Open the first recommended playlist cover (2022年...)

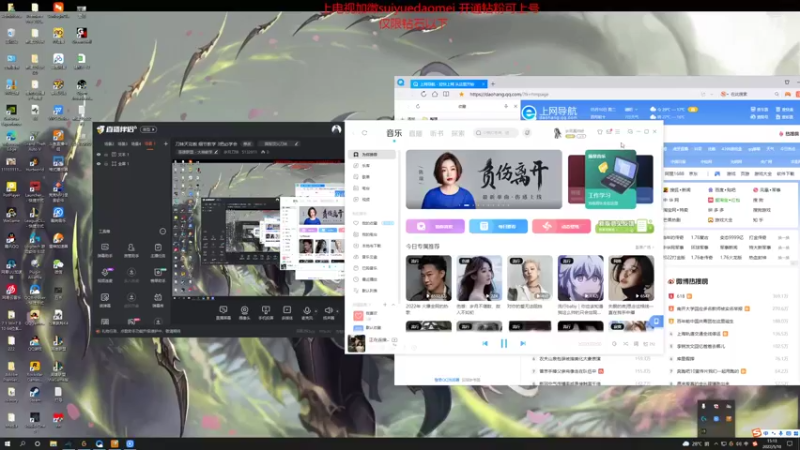tap(429, 278)
